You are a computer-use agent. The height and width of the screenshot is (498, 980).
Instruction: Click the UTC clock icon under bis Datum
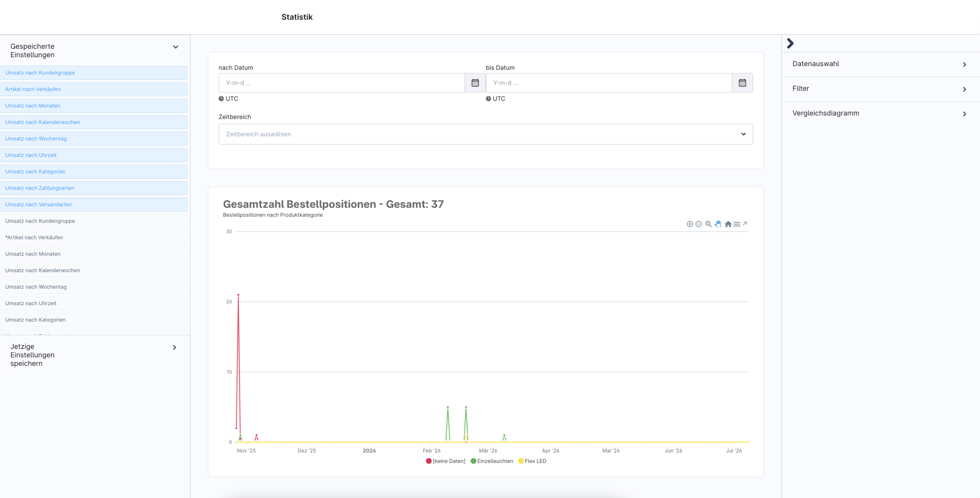coord(488,99)
